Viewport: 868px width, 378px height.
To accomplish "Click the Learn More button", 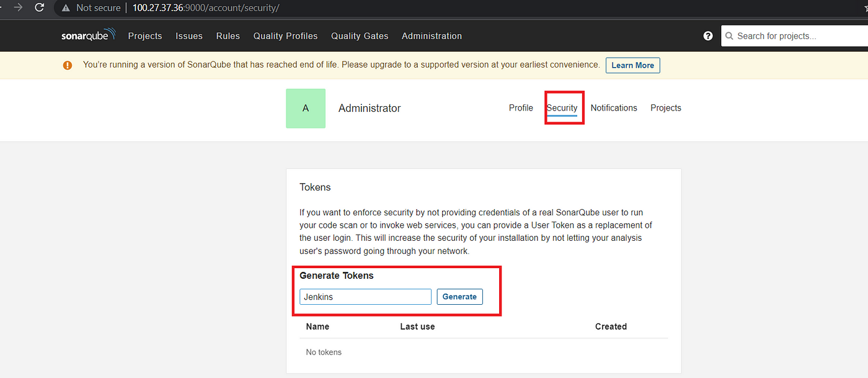I will 632,65.
